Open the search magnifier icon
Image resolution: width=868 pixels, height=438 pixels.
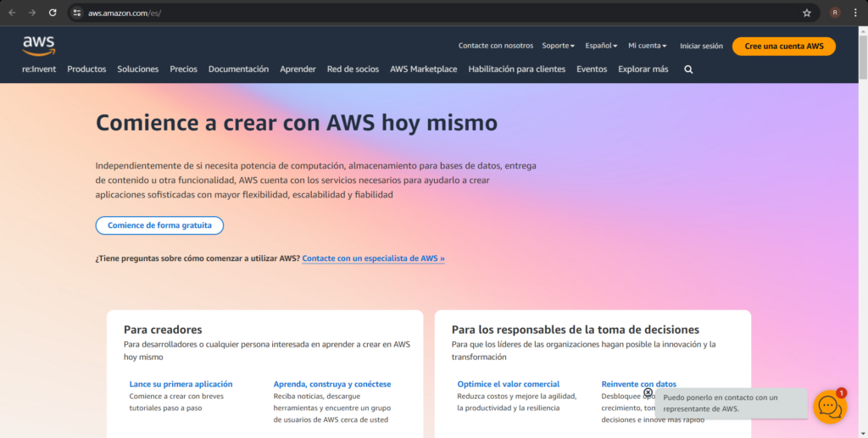point(688,69)
